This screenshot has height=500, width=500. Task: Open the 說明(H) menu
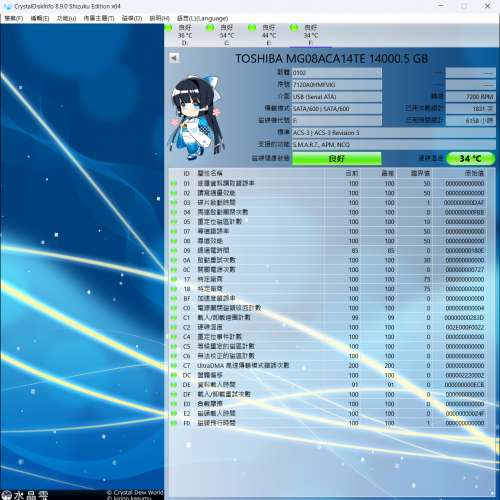click(x=159, y=18)
